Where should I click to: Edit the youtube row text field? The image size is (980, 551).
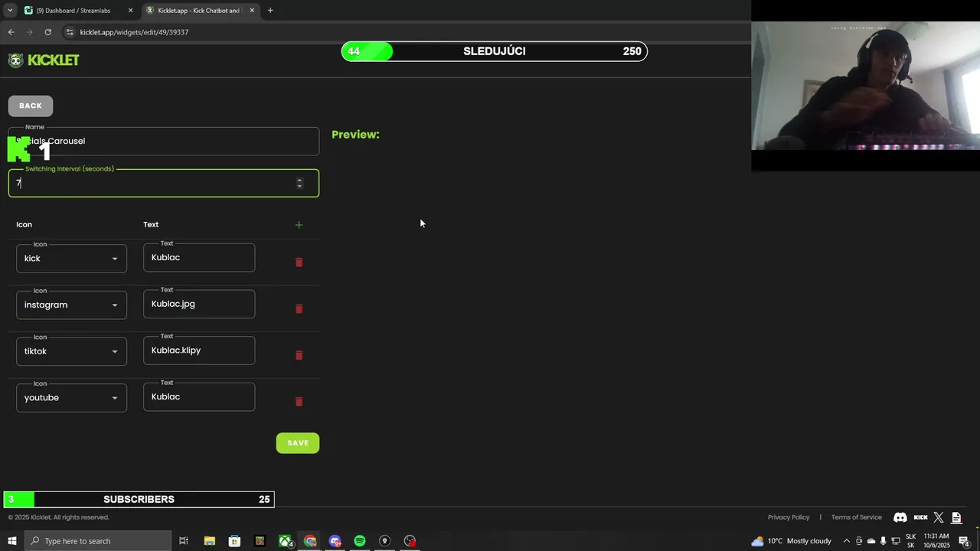click(x=199, y=397)
